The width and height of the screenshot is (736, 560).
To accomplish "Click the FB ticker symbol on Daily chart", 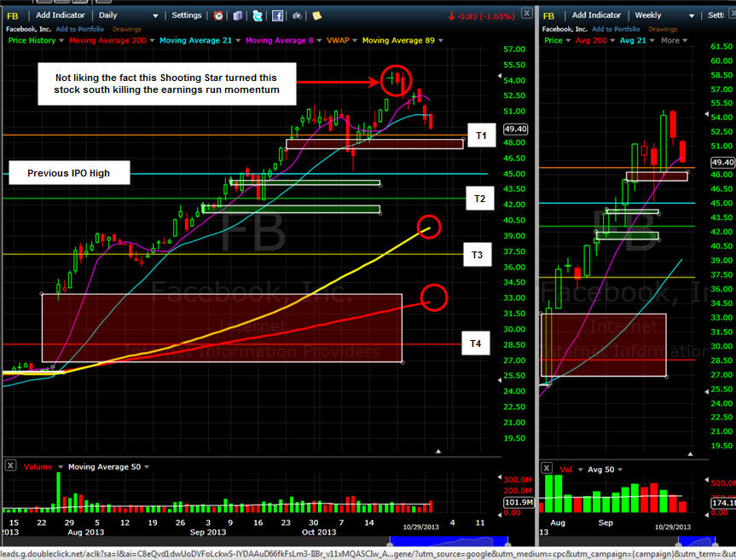I will pos(13,16).
